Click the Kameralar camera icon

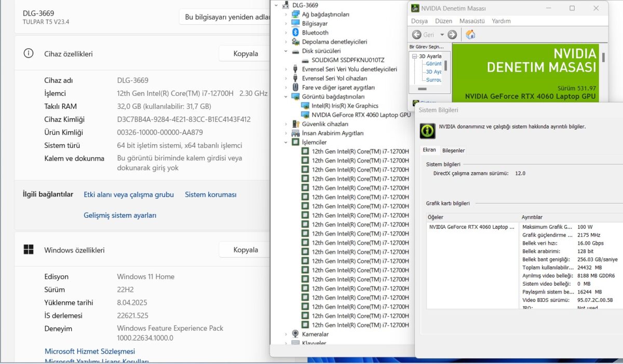pos(295,334)
